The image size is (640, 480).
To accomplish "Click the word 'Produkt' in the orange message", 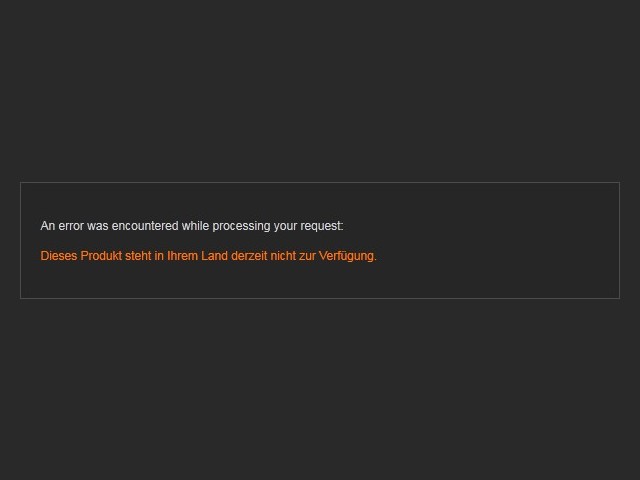I will pos(101,256).
